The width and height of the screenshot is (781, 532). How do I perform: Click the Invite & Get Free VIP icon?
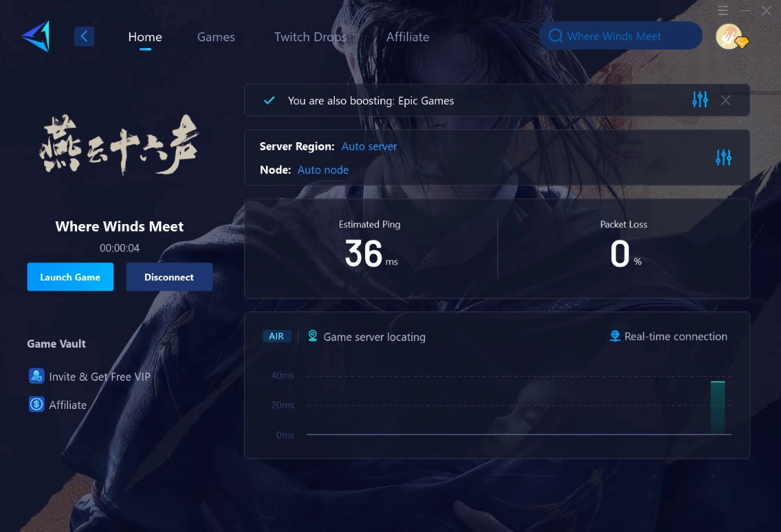point(36,376)
